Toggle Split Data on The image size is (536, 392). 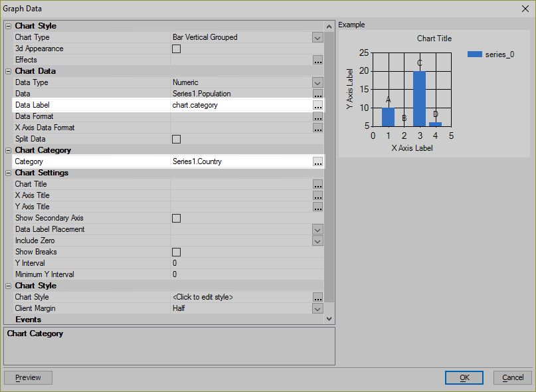tap(175, 139)
